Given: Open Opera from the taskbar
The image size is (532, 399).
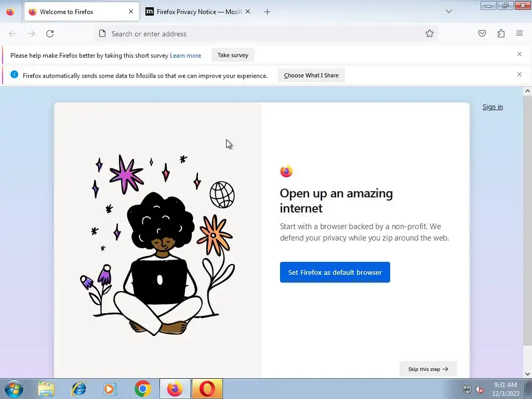Looking at the screenshot, I should (207, 389).
